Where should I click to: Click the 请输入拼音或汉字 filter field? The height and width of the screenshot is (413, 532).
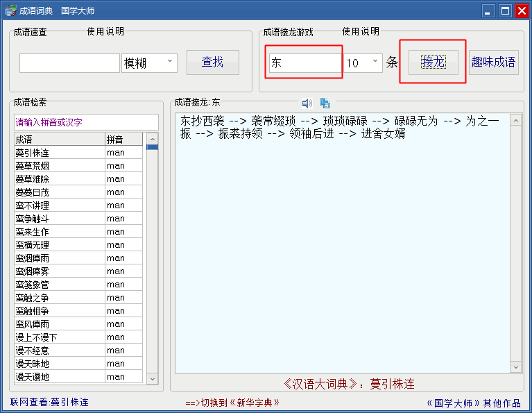(86, 122)
